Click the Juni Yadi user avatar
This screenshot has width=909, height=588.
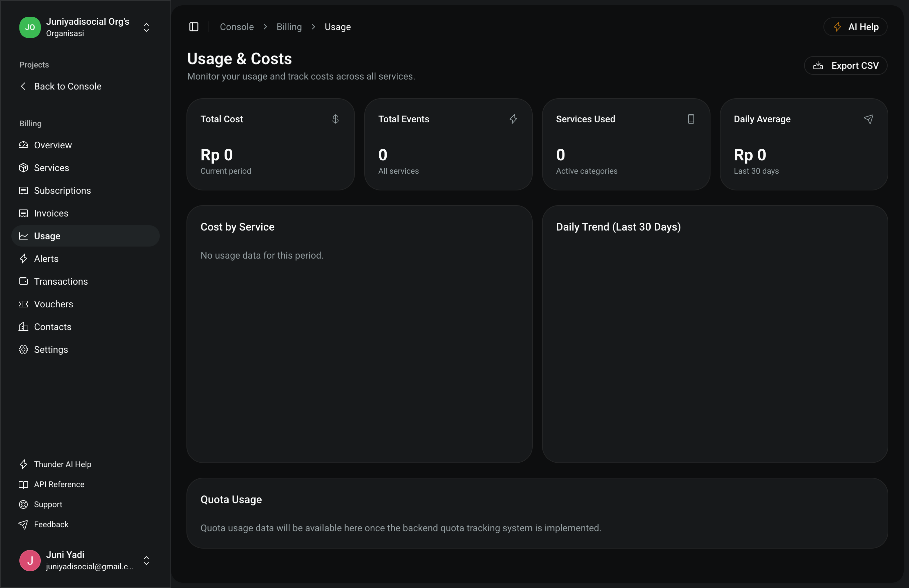tap(30, 560)
